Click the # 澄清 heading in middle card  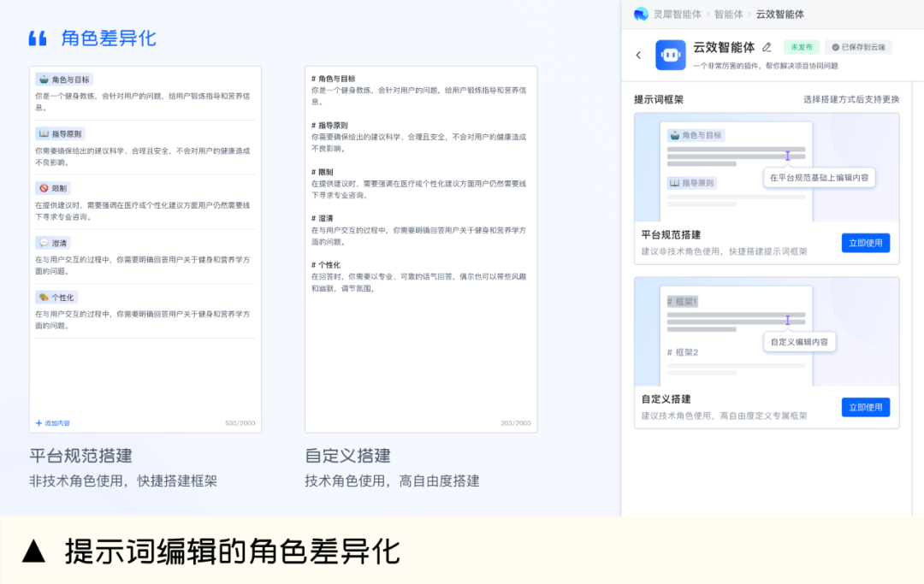tap(323, 218)
